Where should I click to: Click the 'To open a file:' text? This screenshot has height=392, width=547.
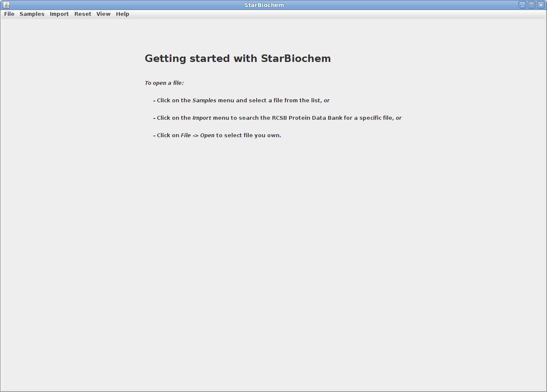[x=164, y=83]
